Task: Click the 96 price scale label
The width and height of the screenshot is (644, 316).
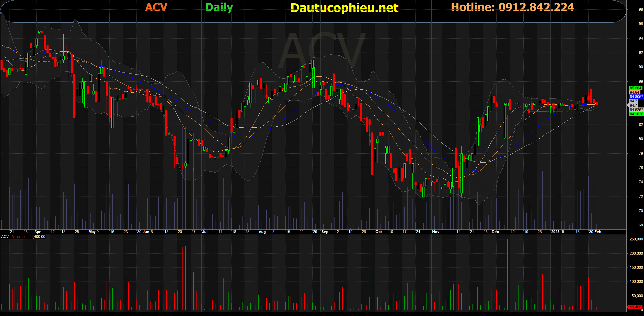Action: (x=641, y=24)
